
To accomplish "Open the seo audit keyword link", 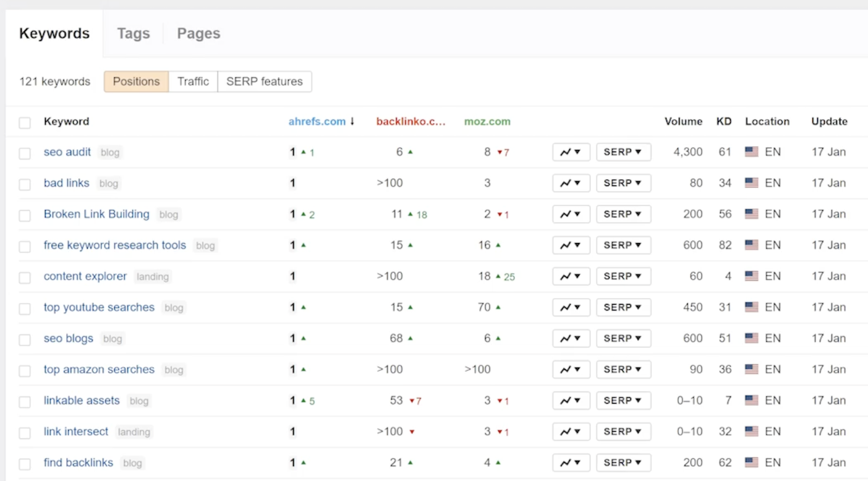I will (67, 152).
